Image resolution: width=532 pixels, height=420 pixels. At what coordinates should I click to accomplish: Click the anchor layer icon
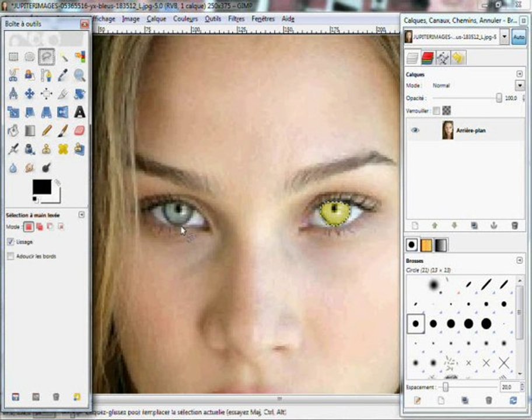coord(494,226)
